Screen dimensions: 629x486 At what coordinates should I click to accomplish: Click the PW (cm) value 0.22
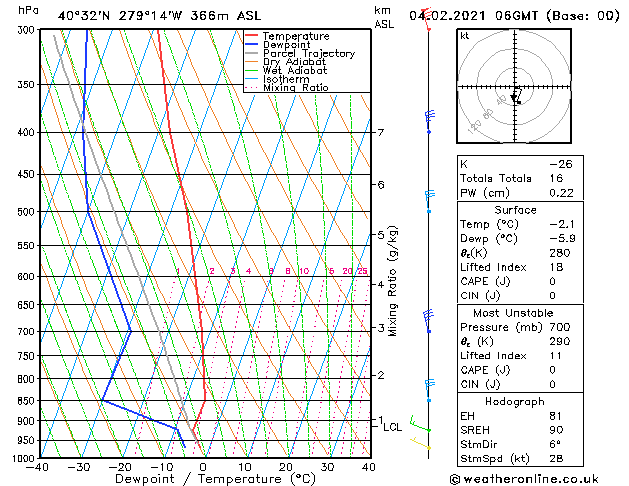[561, 193]
